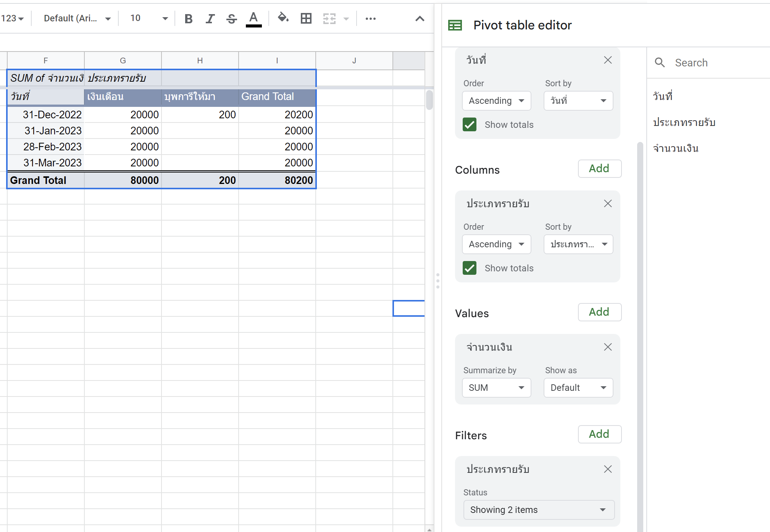770x532 pixels.
Task: Expand Summarize by SUM dropdown
Action: [x=495, y=387]
